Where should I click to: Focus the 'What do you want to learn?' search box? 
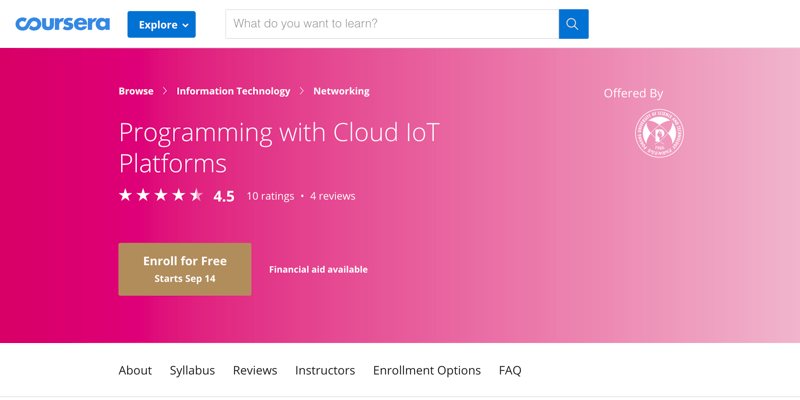pos(392,23)
